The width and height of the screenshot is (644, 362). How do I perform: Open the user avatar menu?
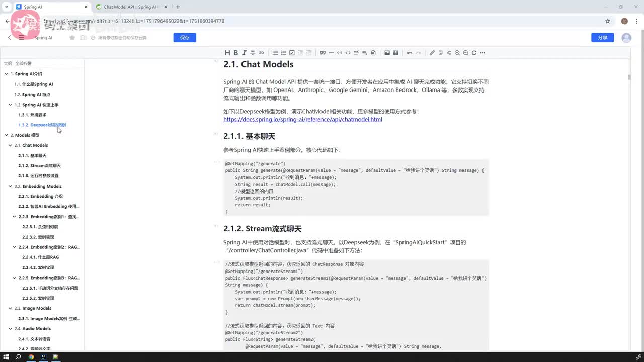point(626,38)
